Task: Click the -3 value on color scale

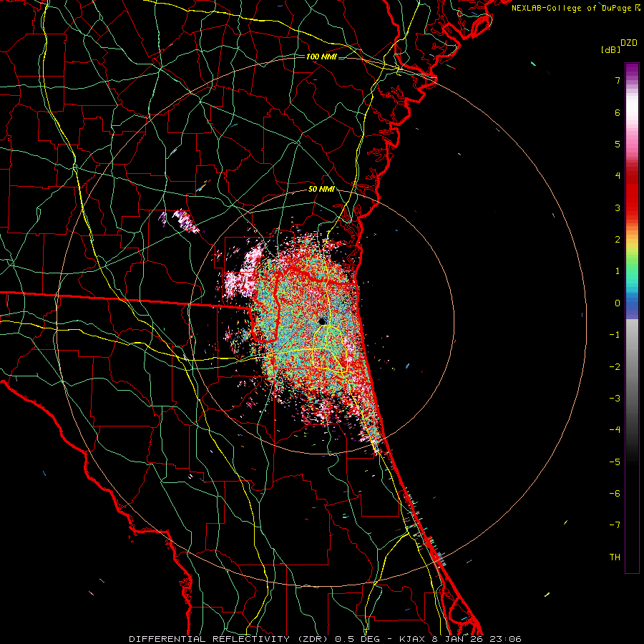Action: (x=615, y=399)
